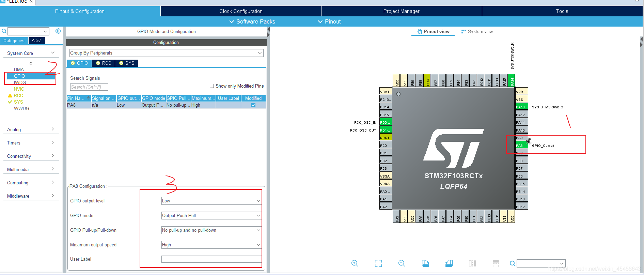Select the GPIO peripheral tab
This screenshot has height=275, width=644.
tap(79, 63)
